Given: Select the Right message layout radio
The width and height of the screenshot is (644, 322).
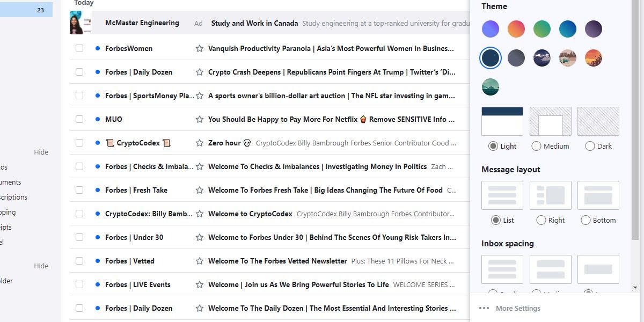Looking at the screenshot, I should pyautogui.click(x=540, y=219).
